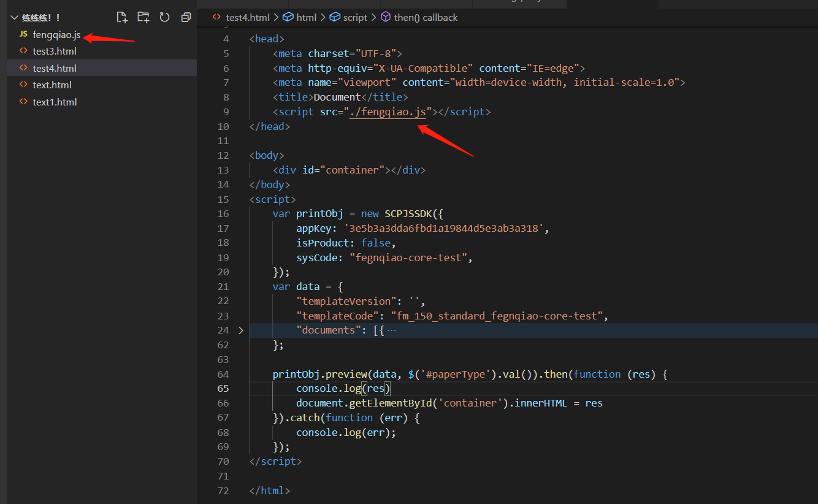Image resolution: width=818 pixels, height=504 pixels.
Task: Open test3.html in the file tree
Action: point(55,51)
